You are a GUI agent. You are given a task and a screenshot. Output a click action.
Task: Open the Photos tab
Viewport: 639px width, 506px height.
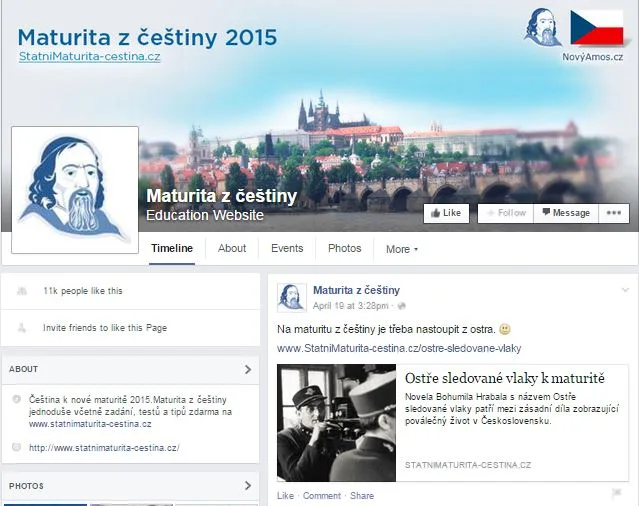(x=344, y=249)
